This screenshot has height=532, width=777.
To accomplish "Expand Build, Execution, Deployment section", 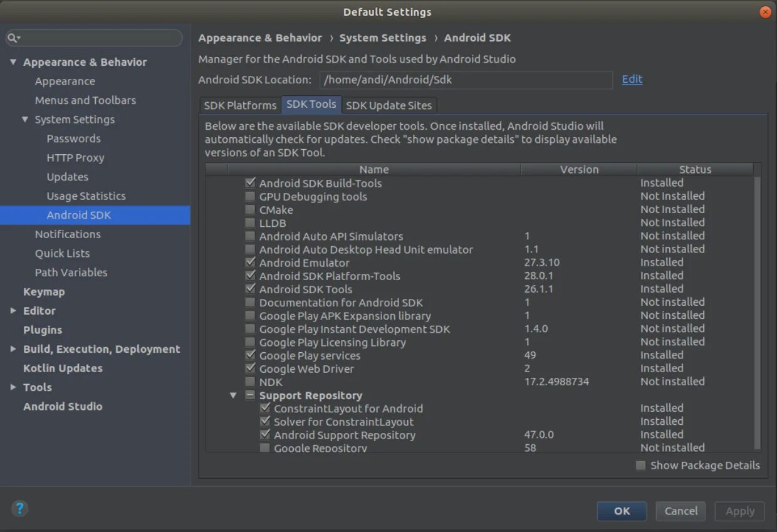I will [x=13, y=349].
